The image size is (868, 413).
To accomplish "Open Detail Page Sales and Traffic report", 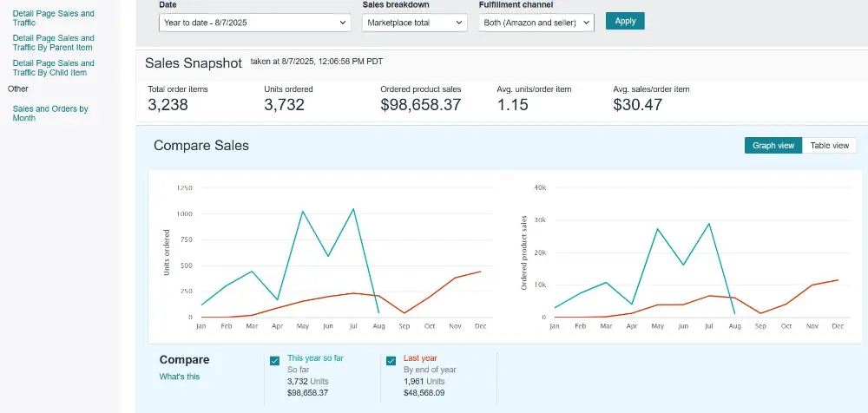I will click(53, 17).
